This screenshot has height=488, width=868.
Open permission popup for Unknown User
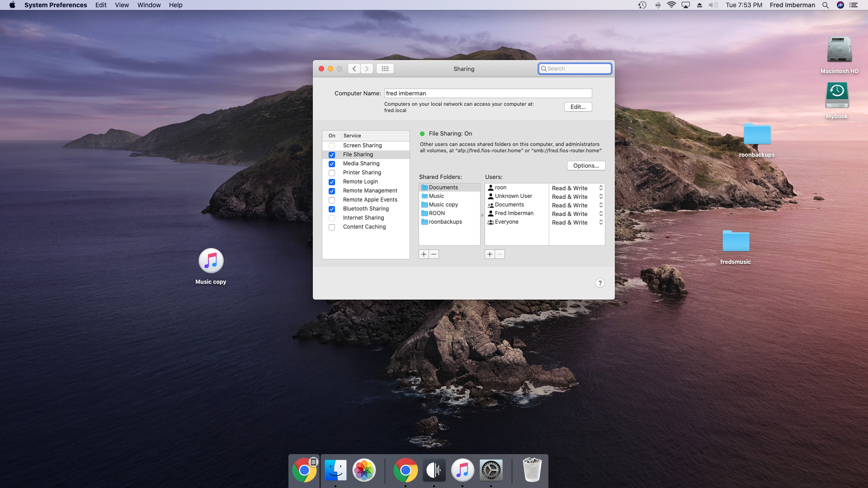click(x=577, y=197)
